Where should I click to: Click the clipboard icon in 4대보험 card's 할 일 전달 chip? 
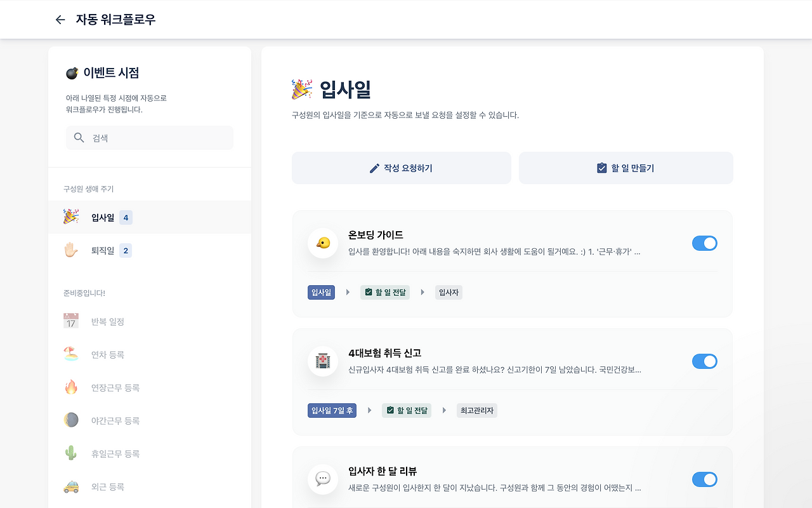[390, 411]
